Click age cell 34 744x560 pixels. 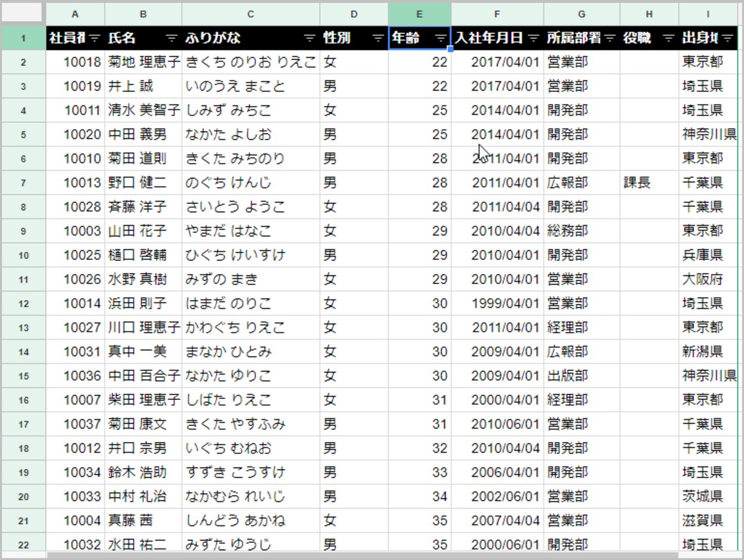420,497
